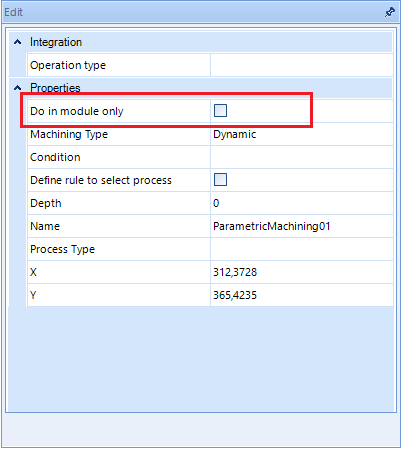Edit the X value 312,3728
Screen dimensions: 414x470
(302, 272)
